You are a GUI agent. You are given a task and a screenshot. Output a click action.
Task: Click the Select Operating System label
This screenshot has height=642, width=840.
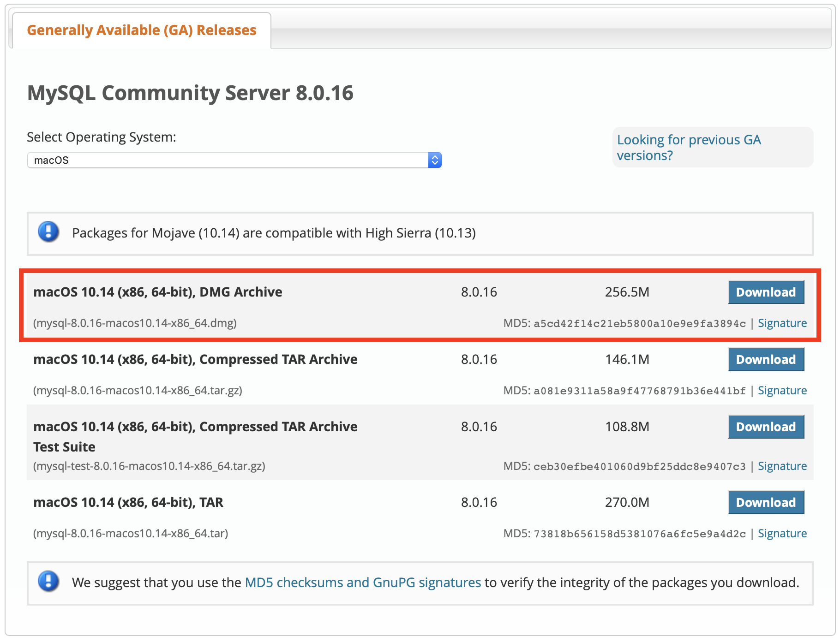click(102, 137)
